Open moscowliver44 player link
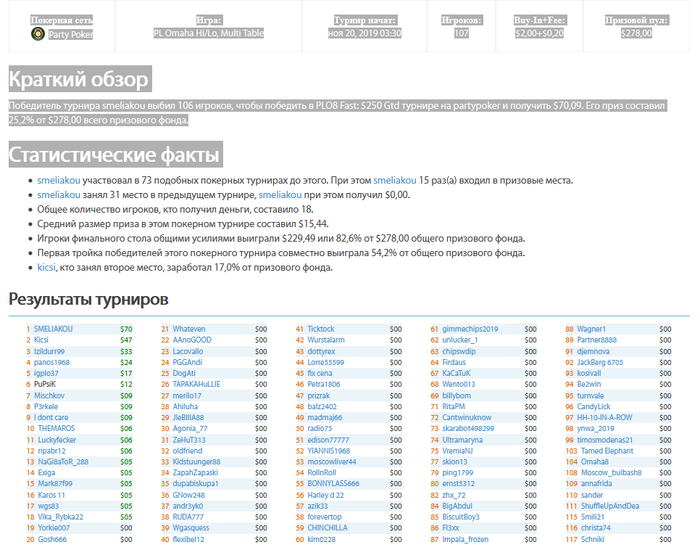 pyautogui.click(x=332, y=462)
